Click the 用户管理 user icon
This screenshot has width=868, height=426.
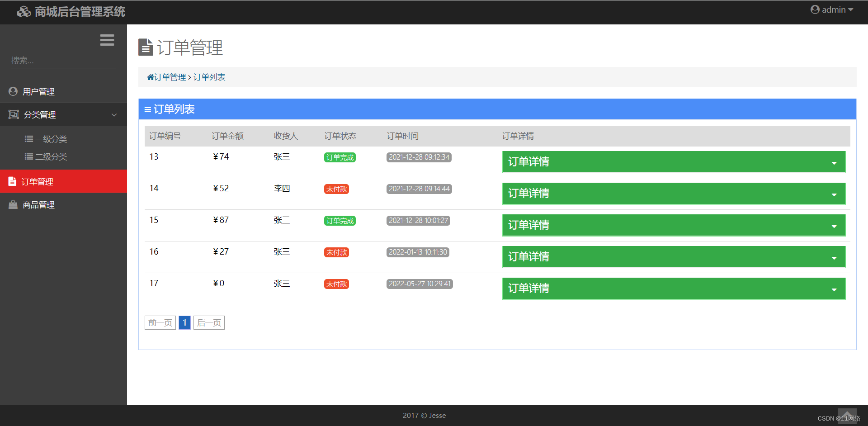click(13, 91)
